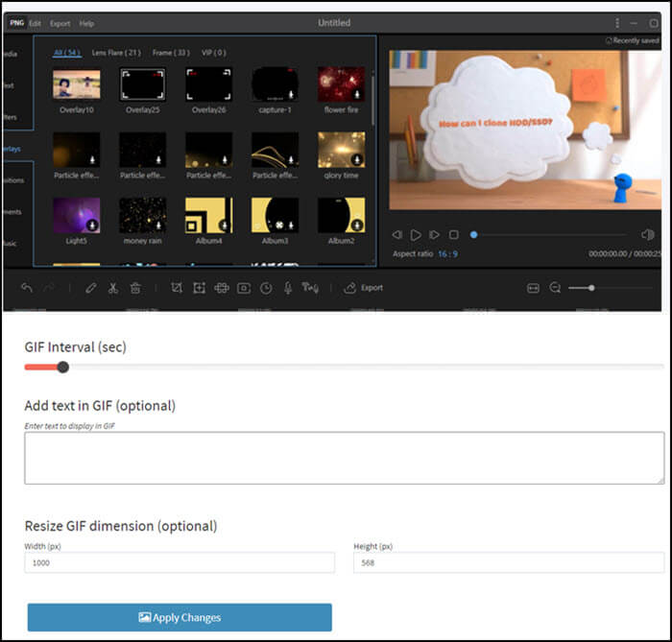Select the flower fire overlay thumbnail
This screenshot has width=672, height=642.
pyautogui.click(x=341, y=85)
